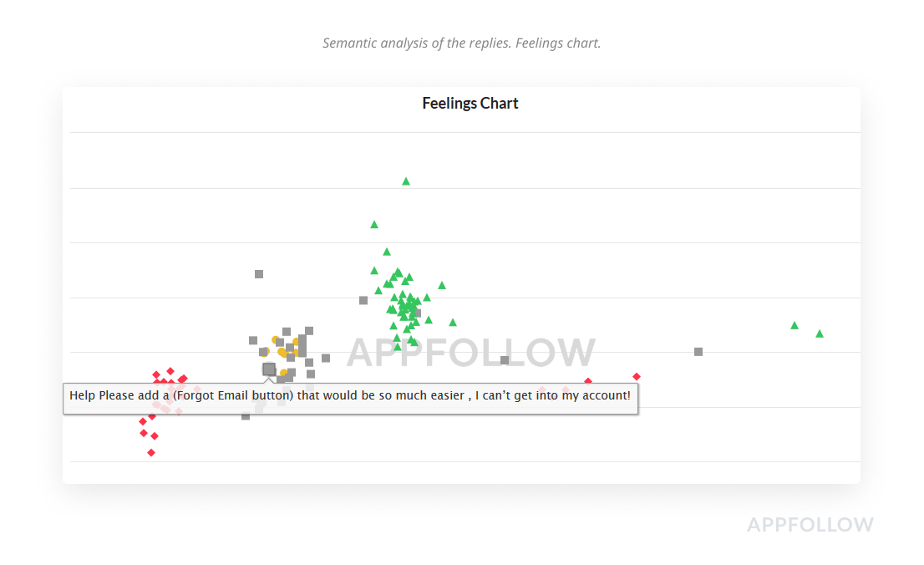Click the third-highest green triangle point

tap(387, 252)
